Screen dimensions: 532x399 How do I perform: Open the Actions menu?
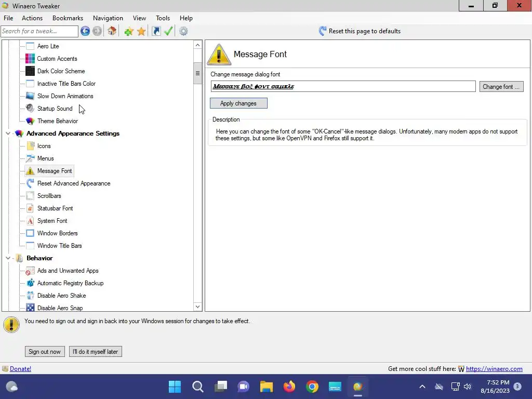point(32,18)
